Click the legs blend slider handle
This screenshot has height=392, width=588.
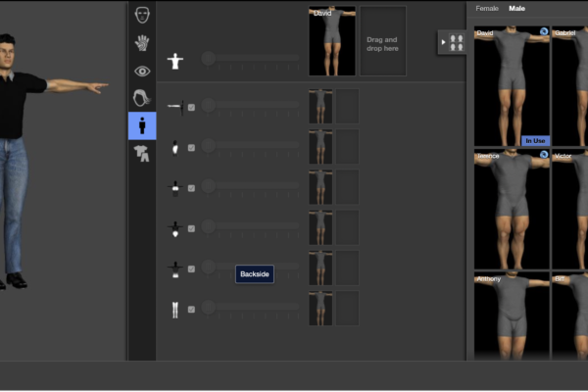pyautogui.click(x=209, y=307)
